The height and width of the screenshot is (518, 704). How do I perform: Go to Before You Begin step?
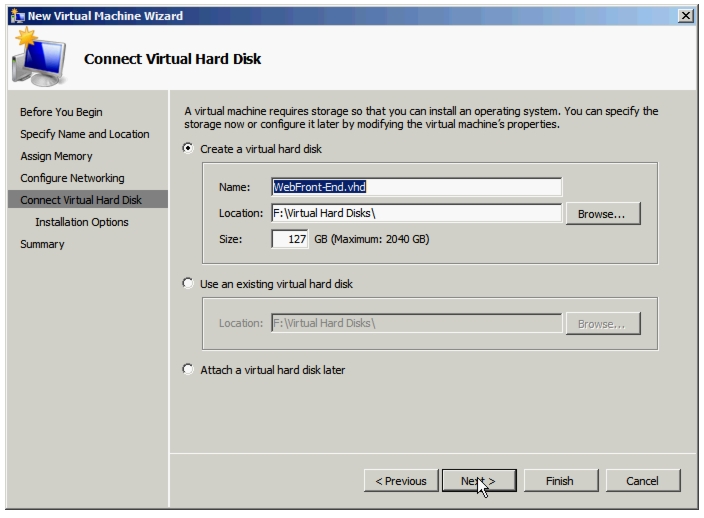(61, 112)
